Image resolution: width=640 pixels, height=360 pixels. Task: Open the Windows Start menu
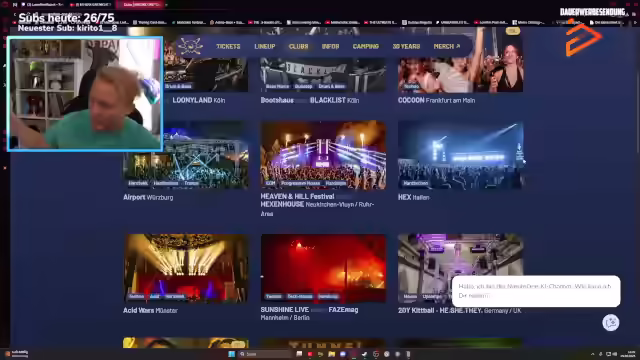click(231, 354)
